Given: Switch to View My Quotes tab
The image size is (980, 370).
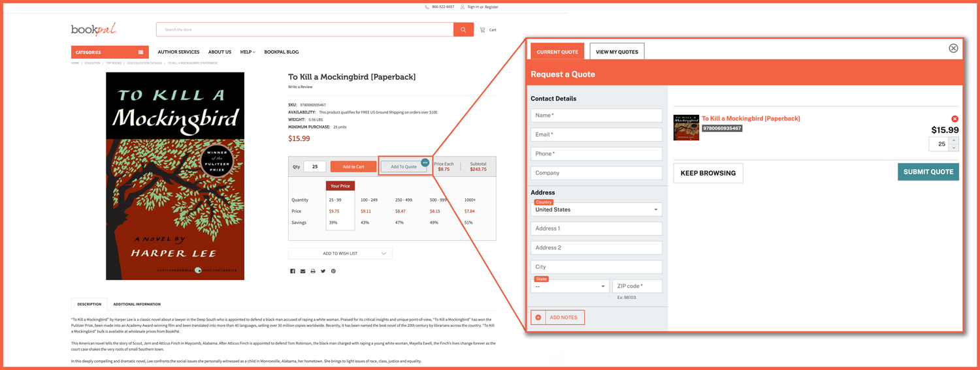Looking at the screenshot, I should pyautogui.click(x=616, y=52).
